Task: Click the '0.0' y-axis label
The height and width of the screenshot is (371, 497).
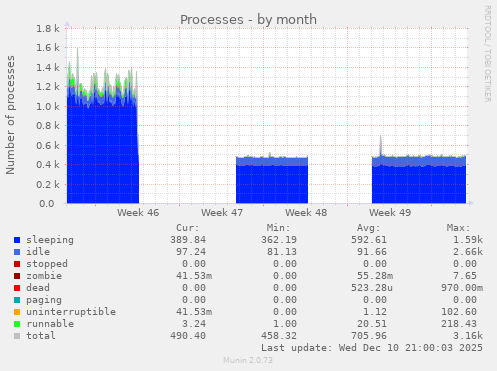Action: [47, 203]
